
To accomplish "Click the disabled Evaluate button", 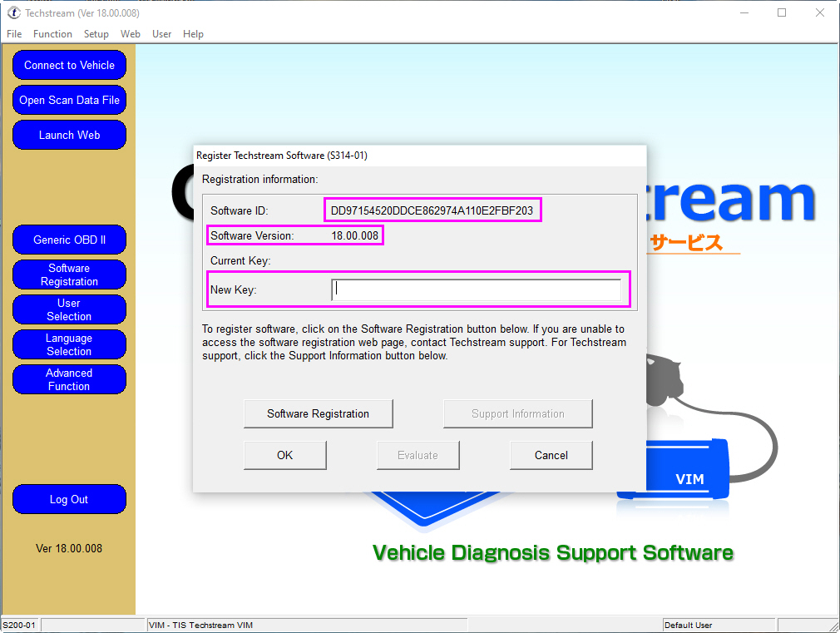I will point(418,455).
